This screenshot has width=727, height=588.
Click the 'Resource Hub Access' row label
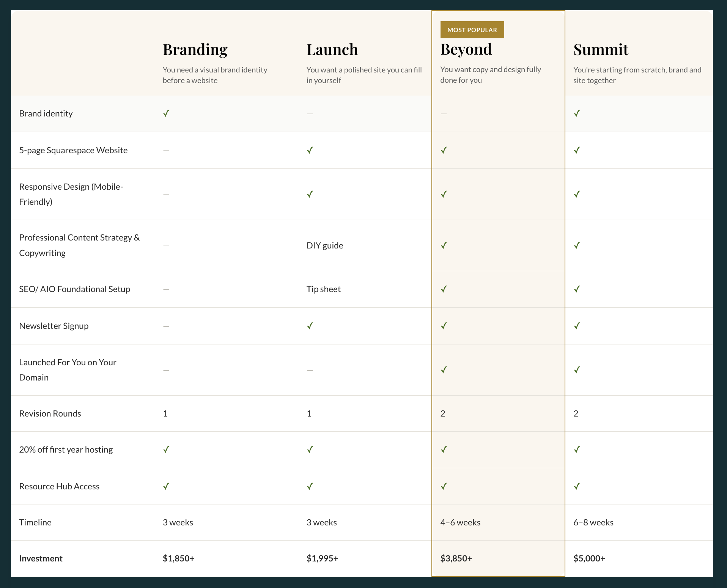pos(59,486)
